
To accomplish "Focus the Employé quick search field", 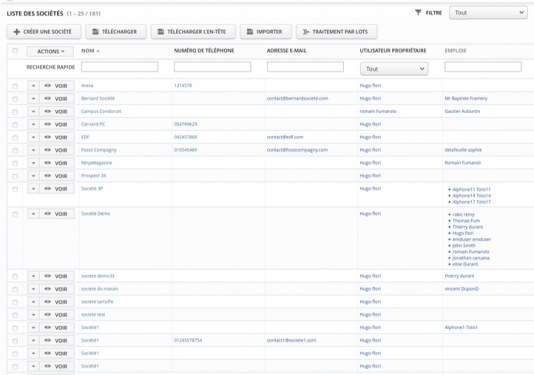I will click(x=483, y=67).
